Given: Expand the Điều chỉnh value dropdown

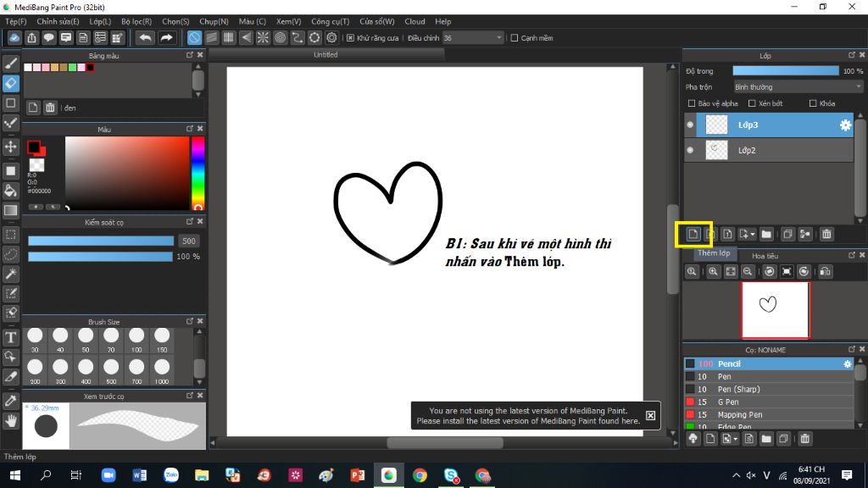Looking at the screenshot, I should pyautogui.click(x=500, y=38).
